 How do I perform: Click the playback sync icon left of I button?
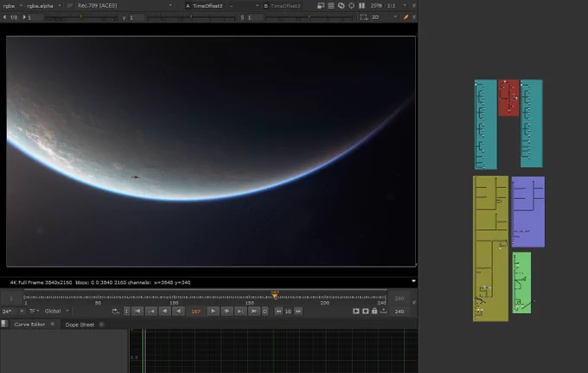tap(116, 312)
